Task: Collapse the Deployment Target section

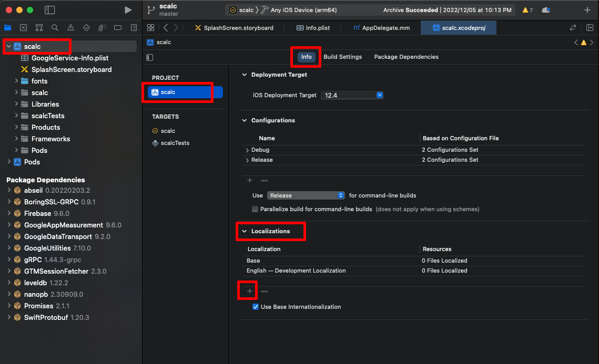Action: pyautogui.click(x=245, y=75)
